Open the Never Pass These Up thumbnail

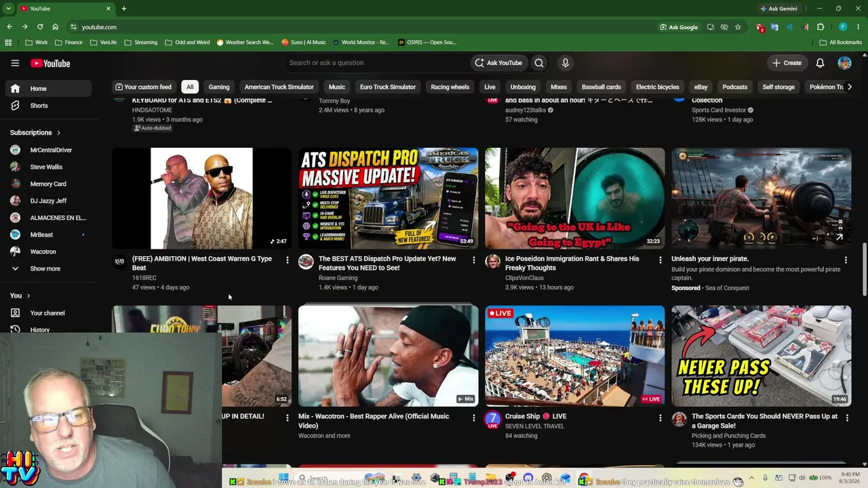[761, 356]
